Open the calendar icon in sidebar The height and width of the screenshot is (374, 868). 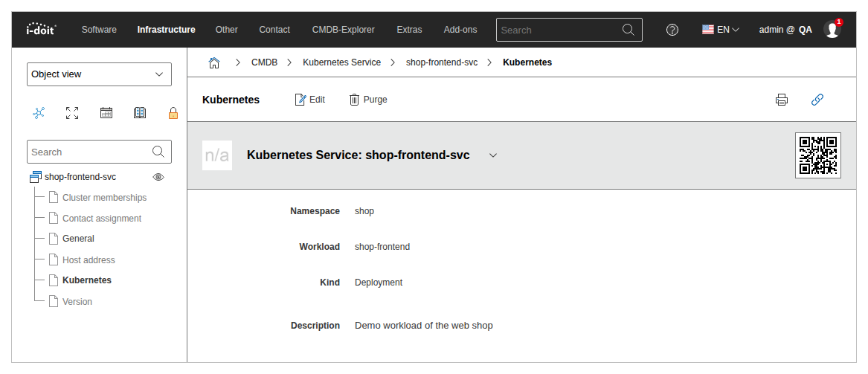(x=106, y=113)
